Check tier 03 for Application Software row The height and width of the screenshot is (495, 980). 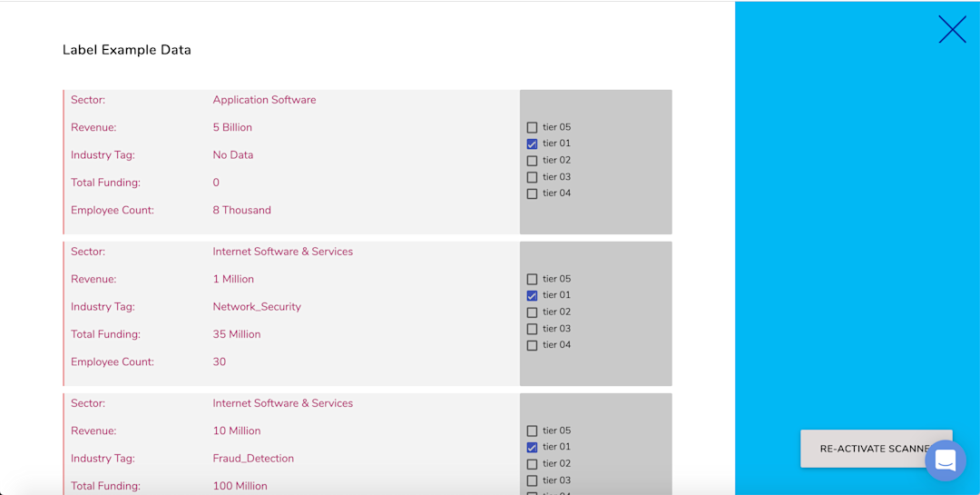click(532, 177)
